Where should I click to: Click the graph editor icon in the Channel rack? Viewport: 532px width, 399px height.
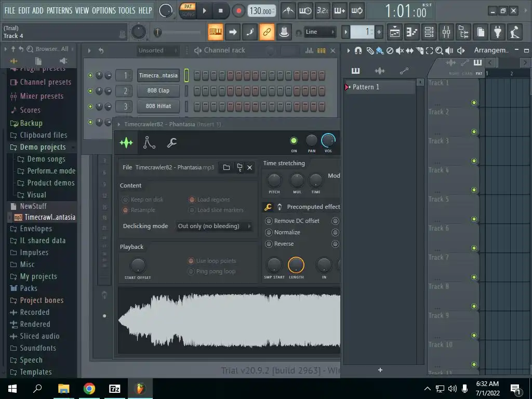[309, 50]
